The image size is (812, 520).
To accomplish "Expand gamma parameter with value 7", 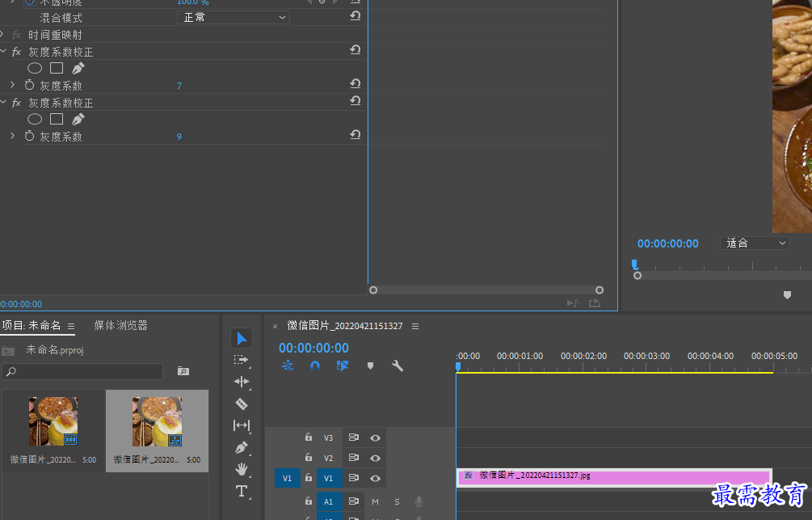I will pos(13,84).
